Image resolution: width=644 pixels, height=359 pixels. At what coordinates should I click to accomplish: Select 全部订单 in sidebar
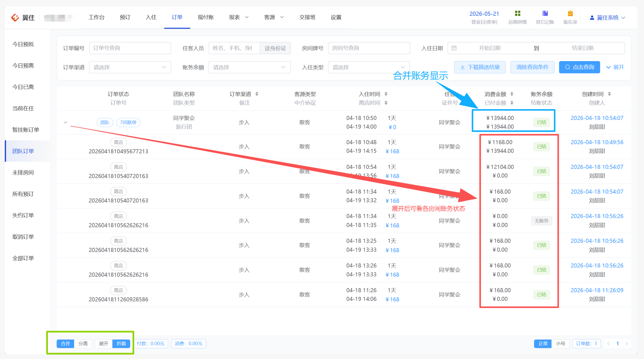(x=23, y=258)
